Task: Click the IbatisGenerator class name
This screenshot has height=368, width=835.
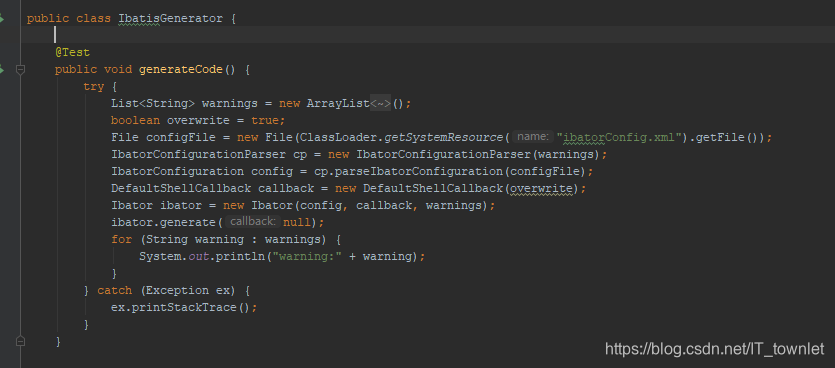Action: point(170,19)
